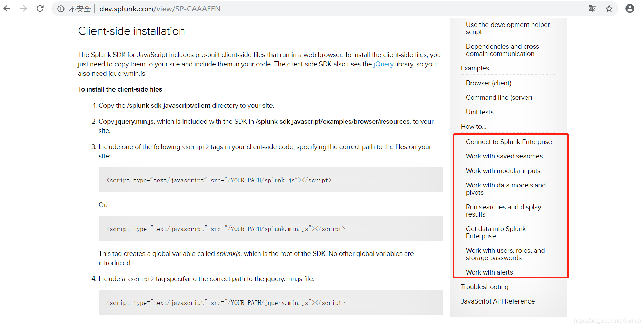Image resolution: width=644 pixels, height=327 pixels.
Task: Expand the Examples section
Action: click(475, 68)
